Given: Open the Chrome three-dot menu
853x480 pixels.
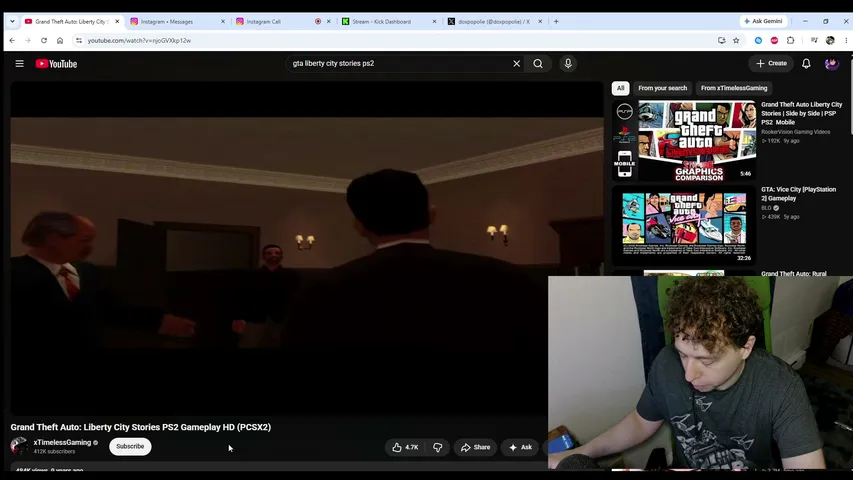Looking at the screenshot, I should point(846,40).
